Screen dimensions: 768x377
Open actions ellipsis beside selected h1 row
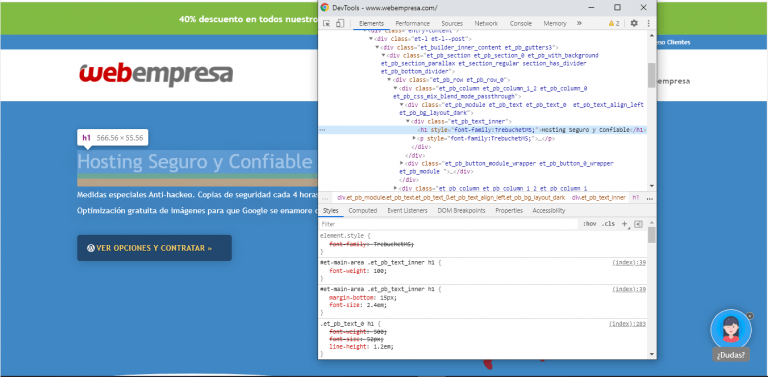[x=322, y=130]
